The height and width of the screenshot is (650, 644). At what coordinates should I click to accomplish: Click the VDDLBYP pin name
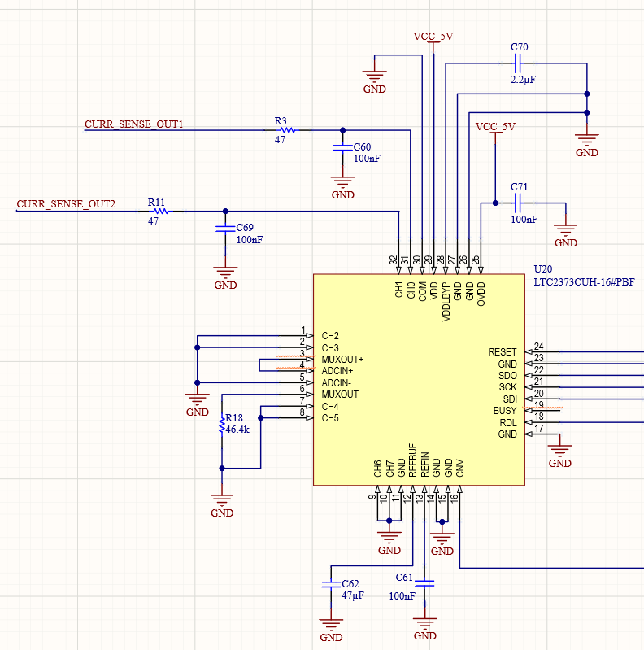[x=446, y=302]
